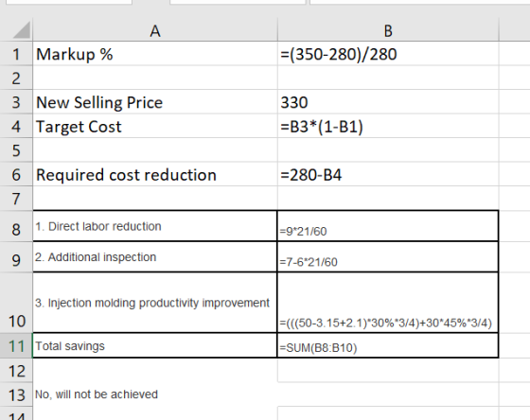Click empty cell B2

[x=388, y=78]
